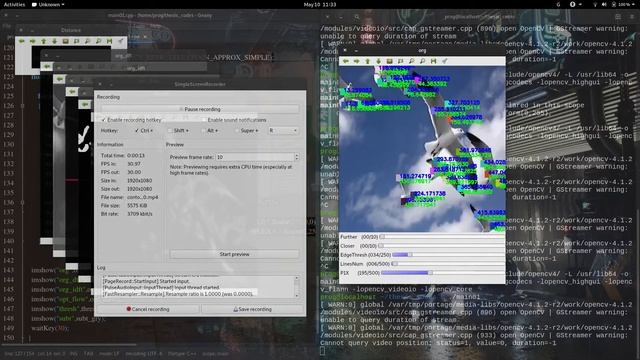640x360 pixels.
Task: Adjust preview frame rate spinner arrows
Action: coord(297,157)
